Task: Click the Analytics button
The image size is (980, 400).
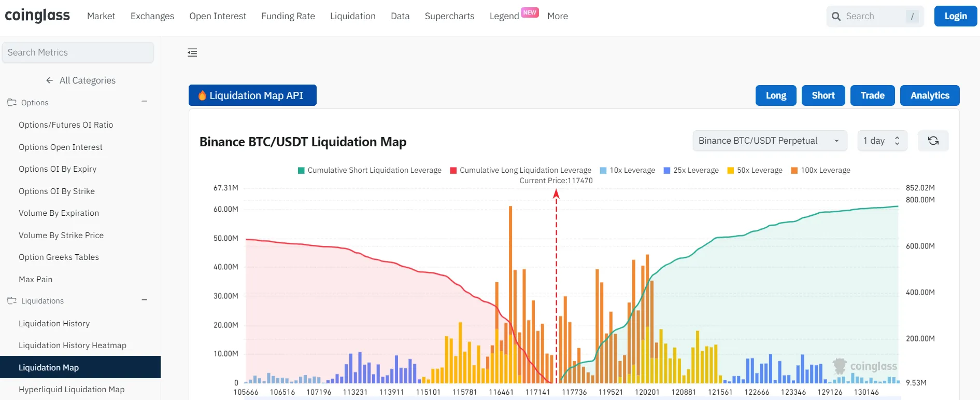Action: click(930, 95)
